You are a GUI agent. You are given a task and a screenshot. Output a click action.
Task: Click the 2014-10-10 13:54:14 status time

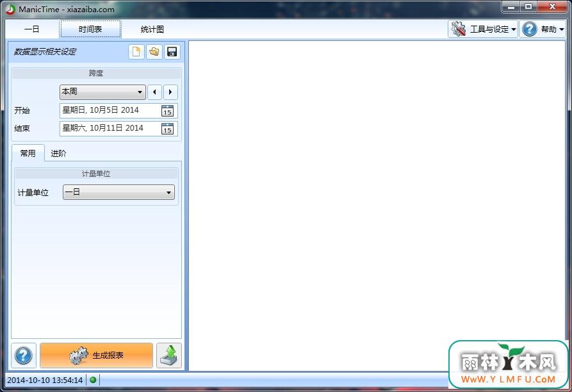coord(45,380)
